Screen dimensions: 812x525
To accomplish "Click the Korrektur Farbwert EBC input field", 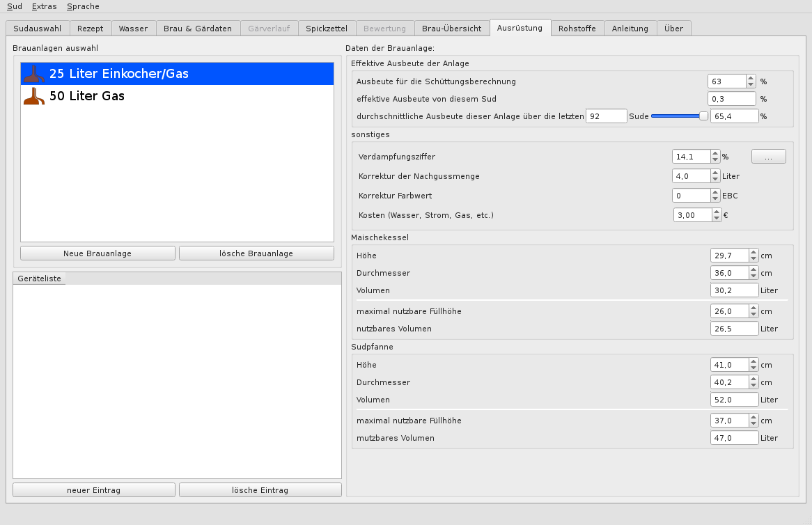I will tap(690, 196).
